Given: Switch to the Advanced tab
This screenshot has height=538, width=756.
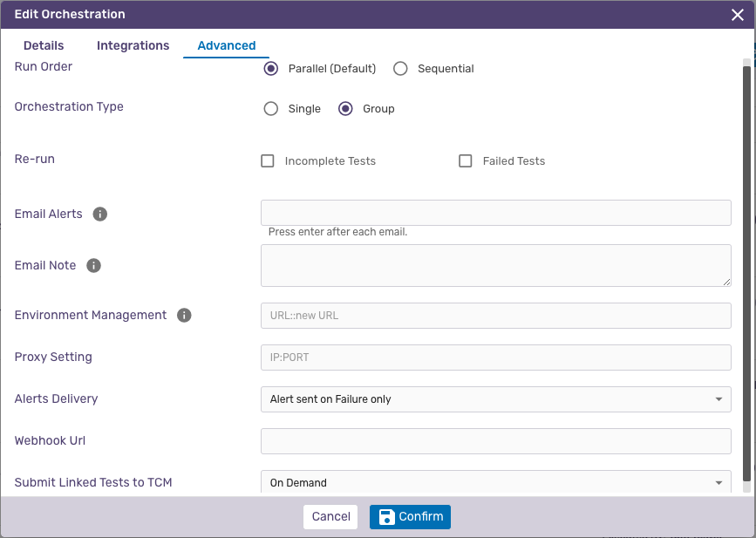Looking at the screenshot, I should pos(226,45).
